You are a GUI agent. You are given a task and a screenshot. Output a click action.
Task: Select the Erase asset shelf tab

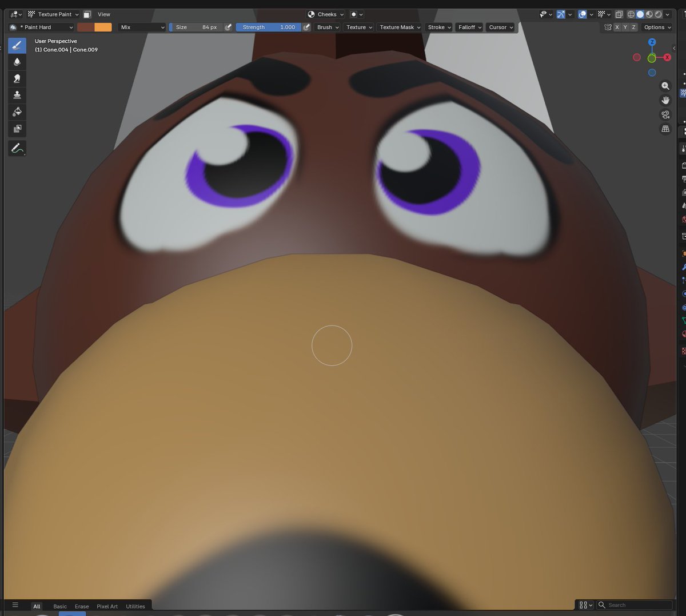82,606
